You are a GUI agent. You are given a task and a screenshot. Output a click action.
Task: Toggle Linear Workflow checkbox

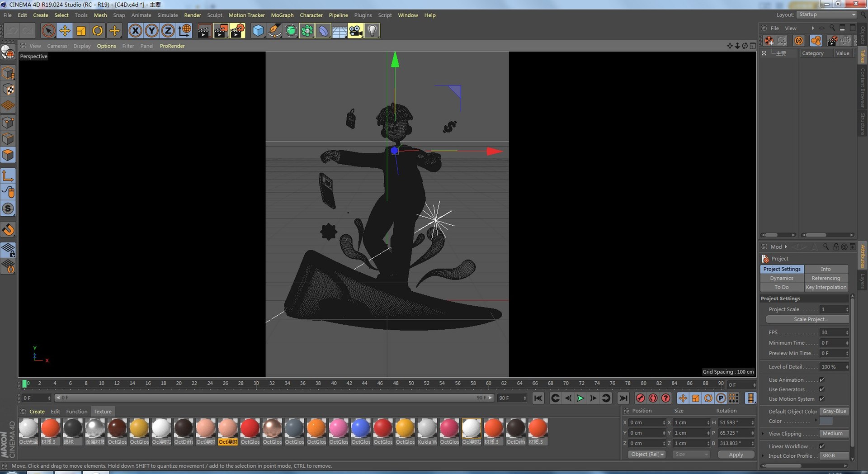tap(822, 446)
